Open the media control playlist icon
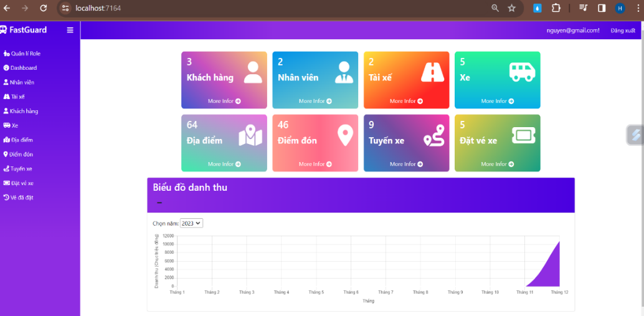This screenshot has width=644, height=316. (583, 8)
